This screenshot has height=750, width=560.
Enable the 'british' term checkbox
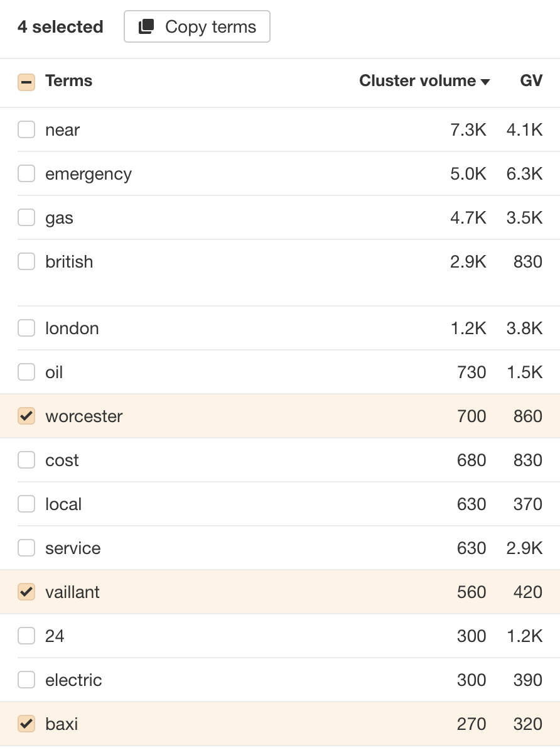tap(26, 262)
